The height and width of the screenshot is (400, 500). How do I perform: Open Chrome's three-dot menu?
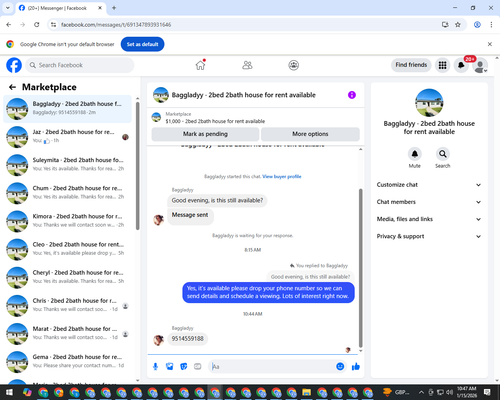[491, 25]
